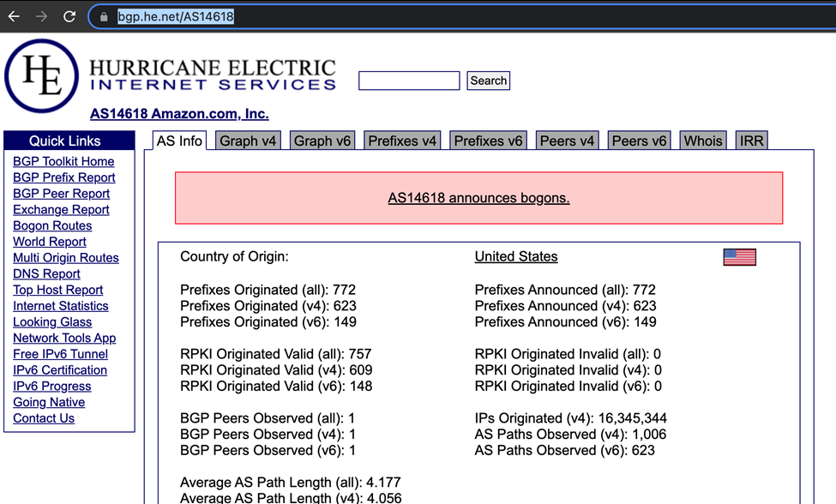The width and height of the screenshot is (836, 504).
Task: Click the browser back arrow
Action: coord(14,16)
